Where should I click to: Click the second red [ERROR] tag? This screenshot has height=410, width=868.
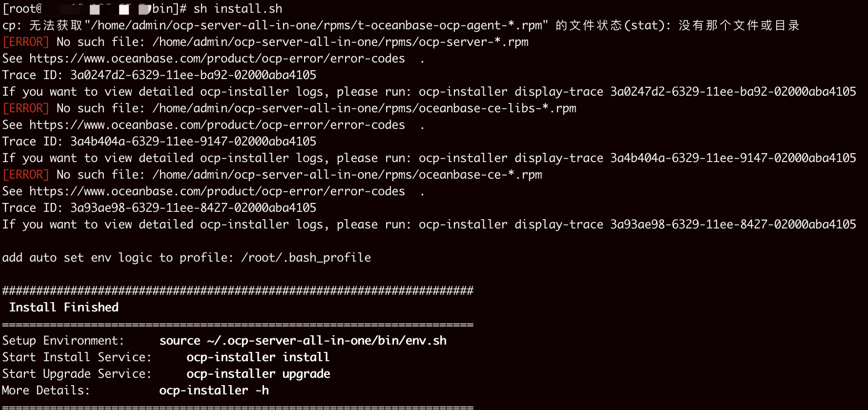26,108
